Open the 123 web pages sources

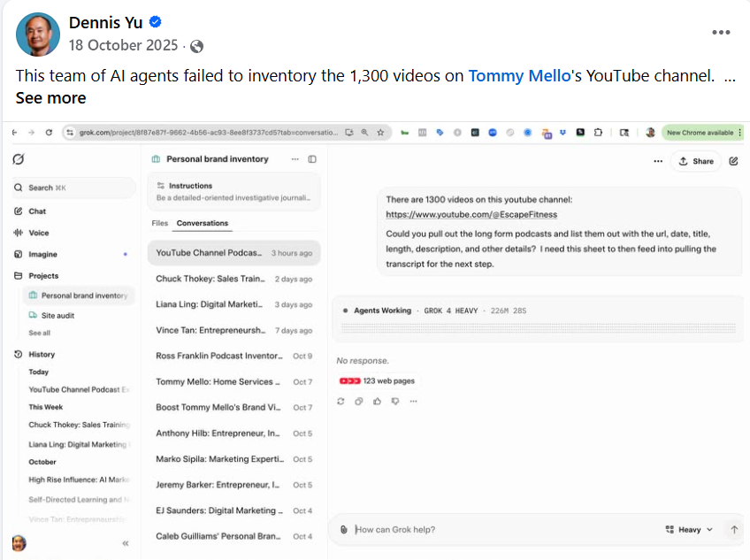[x=377, y=381]
